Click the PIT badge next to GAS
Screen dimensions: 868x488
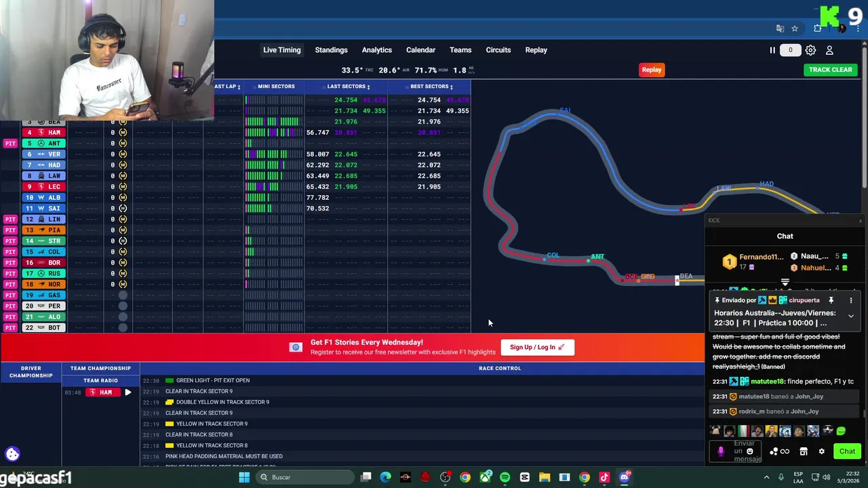coord(10,295)
